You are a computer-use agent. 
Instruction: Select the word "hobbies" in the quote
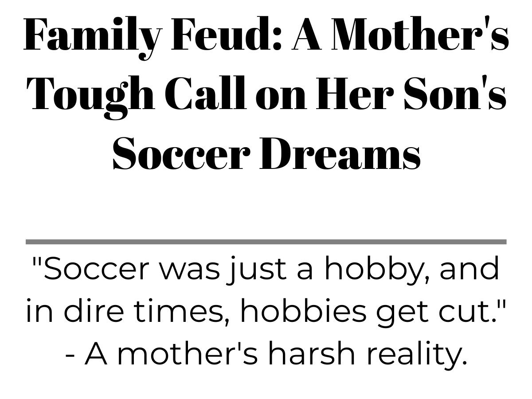click(x=302, y=311)
